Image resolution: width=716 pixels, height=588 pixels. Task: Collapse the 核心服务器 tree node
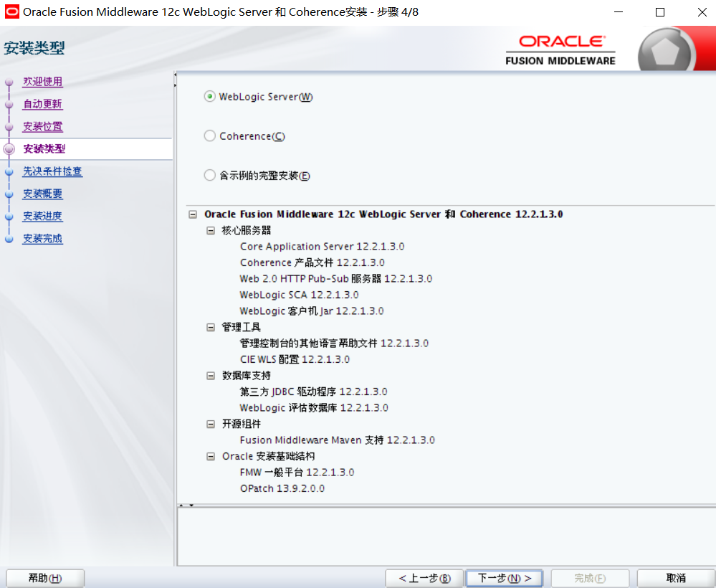point(210,230)
